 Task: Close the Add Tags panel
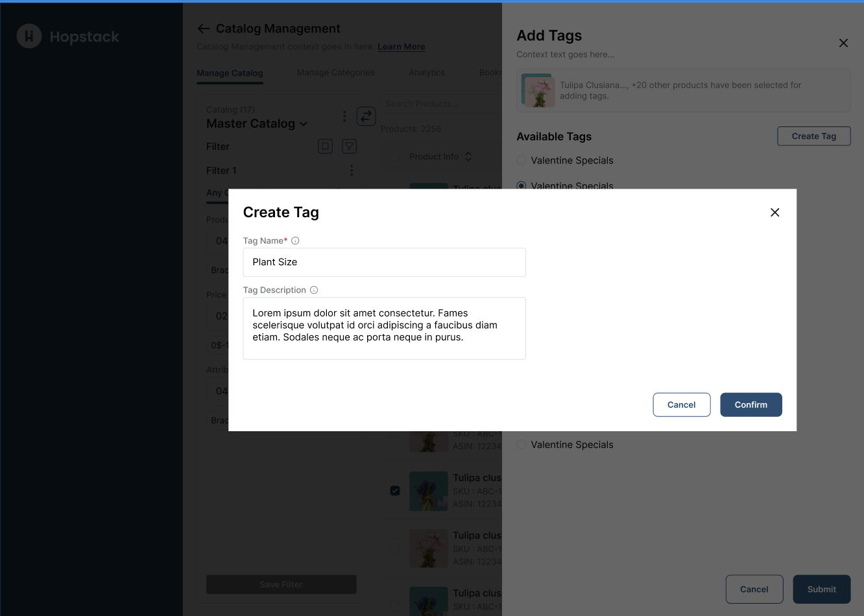click(843, 43)
